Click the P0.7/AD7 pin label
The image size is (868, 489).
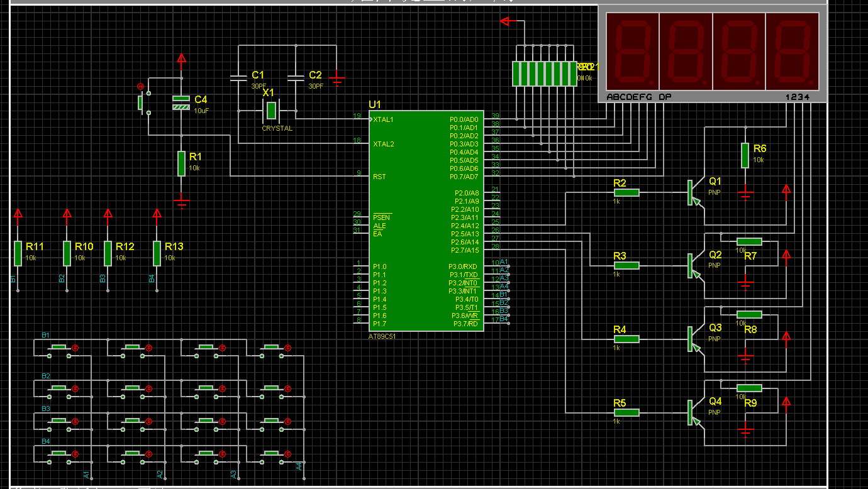464,177
